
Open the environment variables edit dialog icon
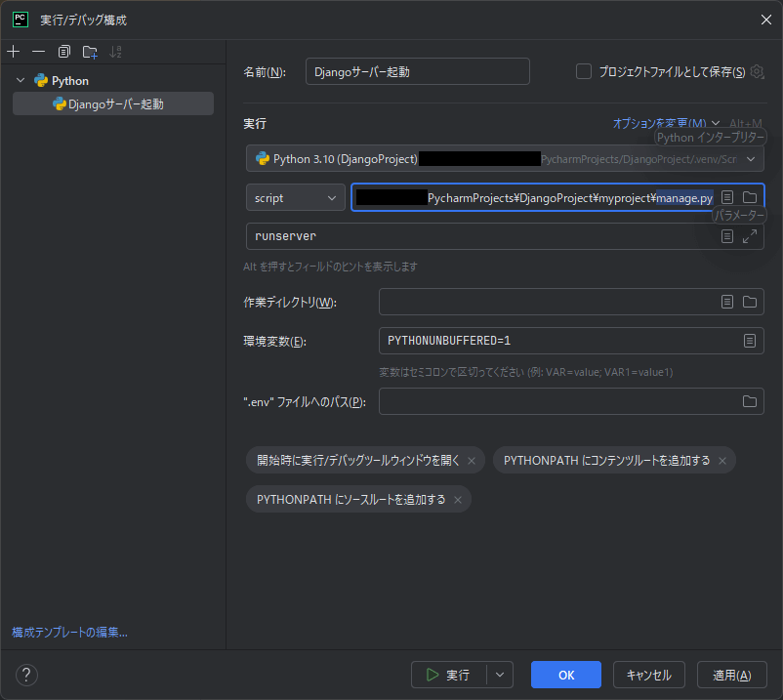750,341
